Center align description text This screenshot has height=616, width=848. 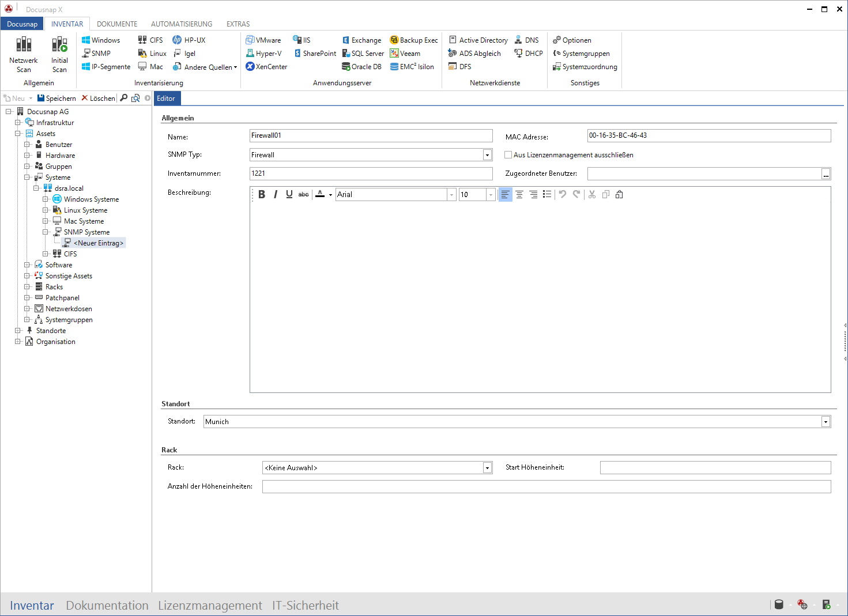[519, 195]
